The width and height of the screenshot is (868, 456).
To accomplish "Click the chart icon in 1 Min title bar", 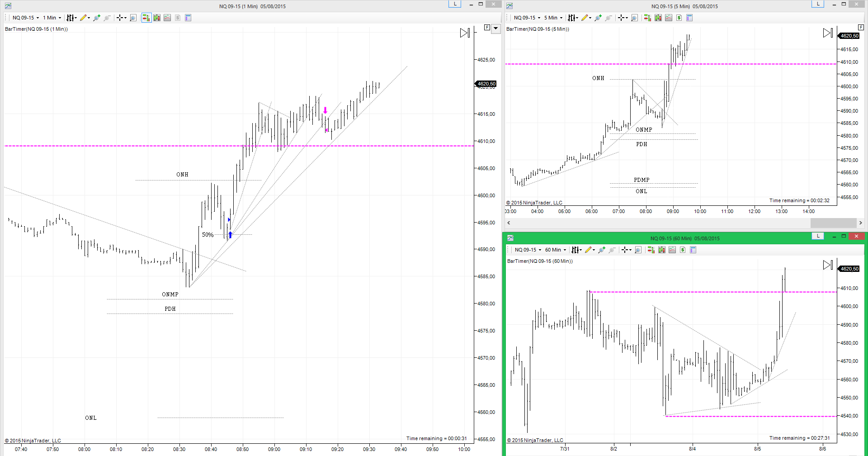I will click(8, 6).
